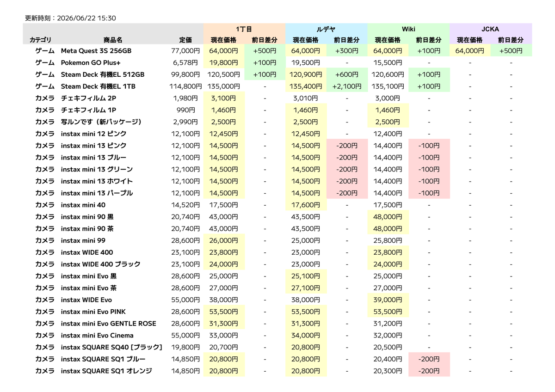Click the 17,600円 price cell
This screenshot has height=392, width=555.
[306, 205]
